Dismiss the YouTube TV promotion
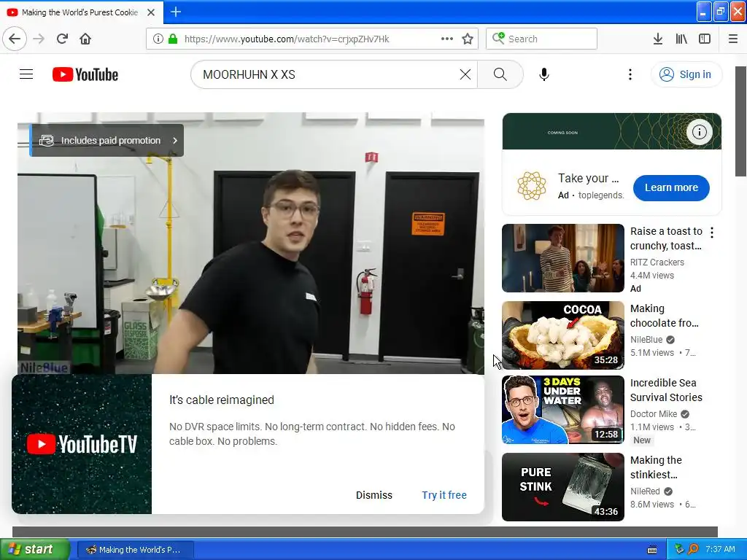The image size is (747, 560). point(374,495)
